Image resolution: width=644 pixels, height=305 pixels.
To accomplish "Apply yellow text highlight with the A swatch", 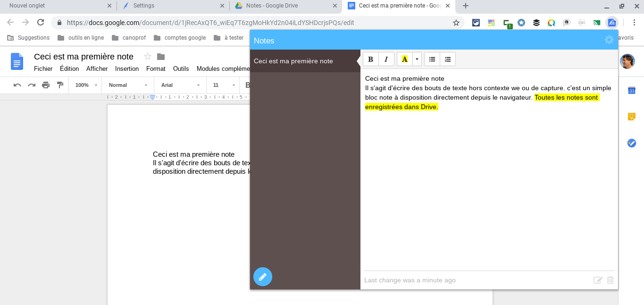I will pos(404,59).
